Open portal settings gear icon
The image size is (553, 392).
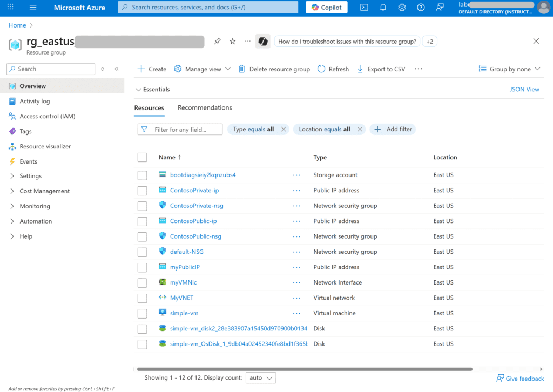pyautogui.click(x=402, y=8)
